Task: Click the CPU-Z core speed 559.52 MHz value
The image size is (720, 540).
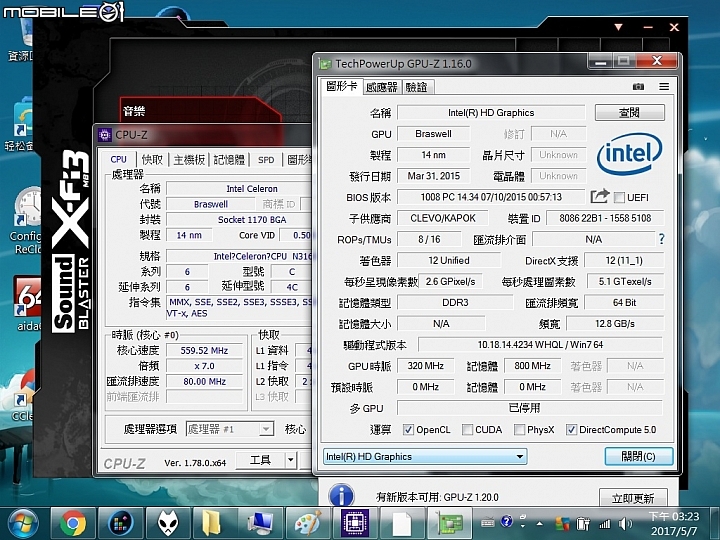Action: coord(204,350)
